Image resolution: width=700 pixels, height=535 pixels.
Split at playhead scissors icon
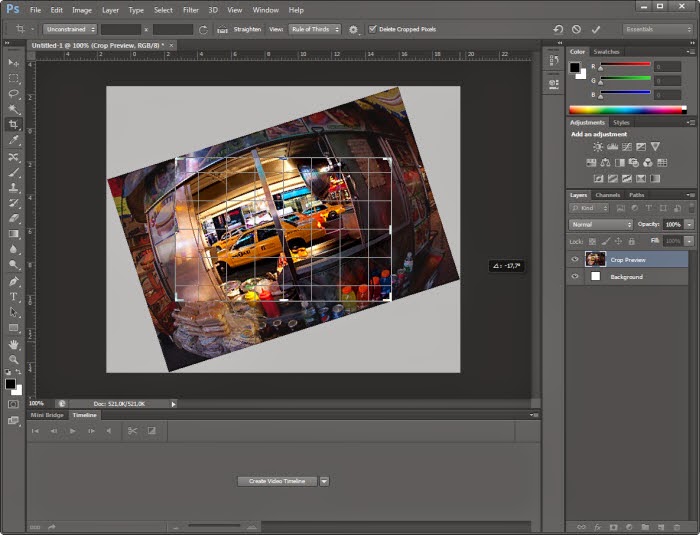132,431
